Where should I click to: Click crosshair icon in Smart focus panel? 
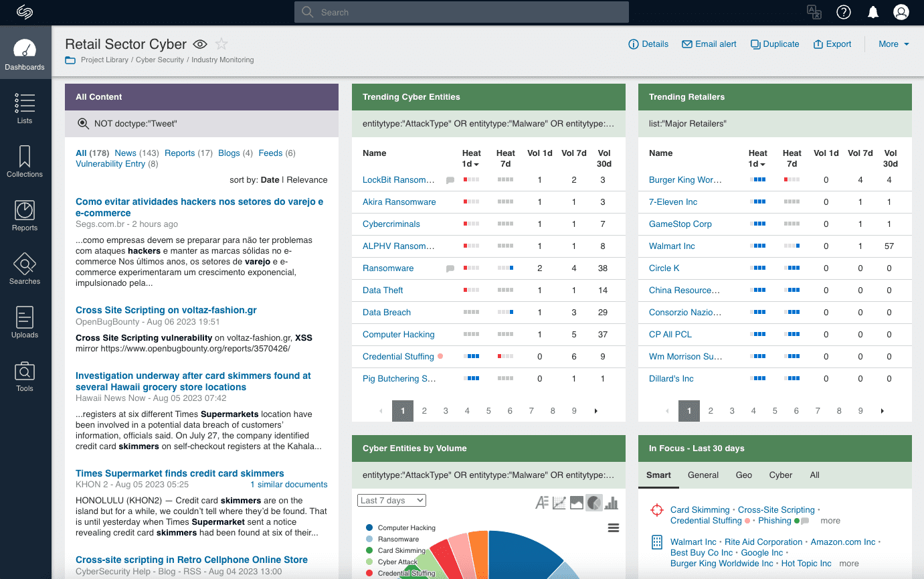pos(657,510)
